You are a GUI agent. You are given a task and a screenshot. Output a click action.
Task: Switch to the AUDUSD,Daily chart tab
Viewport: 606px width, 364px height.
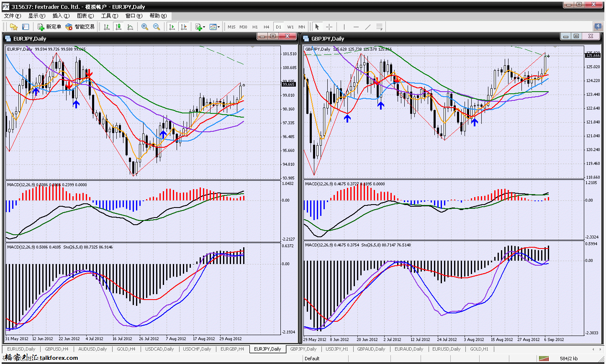coord(92,349)
